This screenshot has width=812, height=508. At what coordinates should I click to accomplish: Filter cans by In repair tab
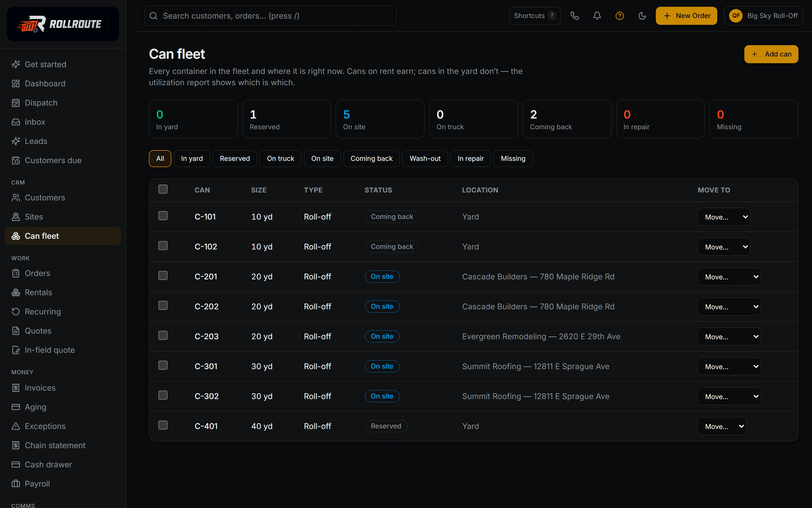[x=470, y=159]
